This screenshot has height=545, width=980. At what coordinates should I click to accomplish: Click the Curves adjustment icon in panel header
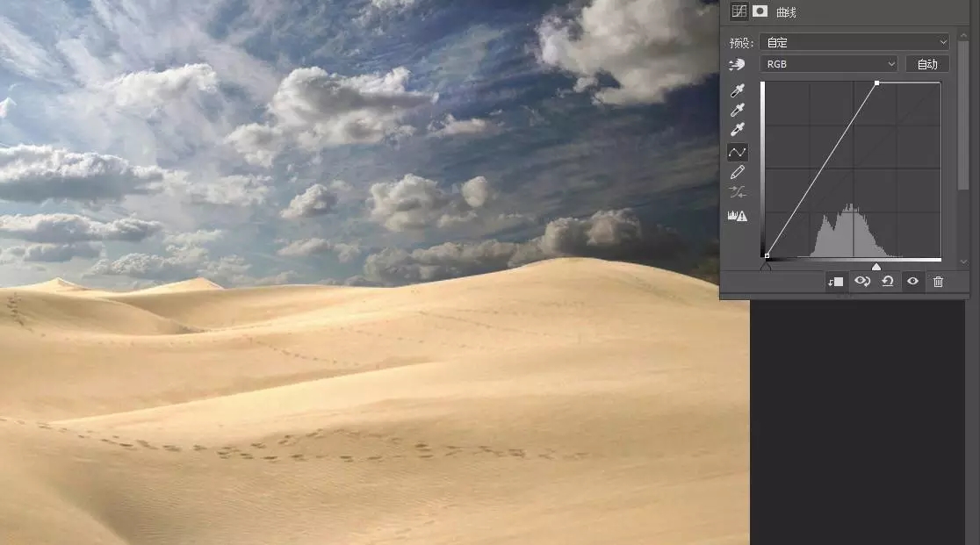tap(739, 11)
